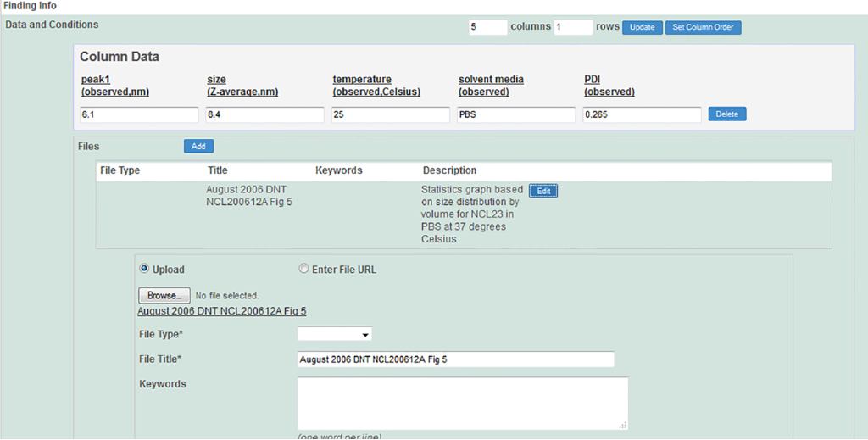Add a new file
Image resolution: width=868 pixels, height=440 pixels.
coord(198,147)
